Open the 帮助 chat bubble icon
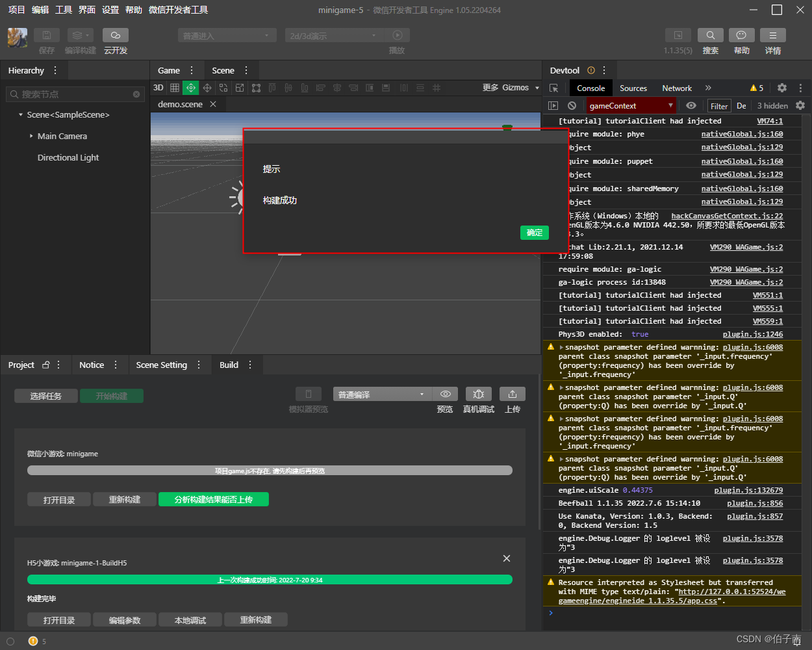This screenshot has width=812, height=650. (742, 35)
